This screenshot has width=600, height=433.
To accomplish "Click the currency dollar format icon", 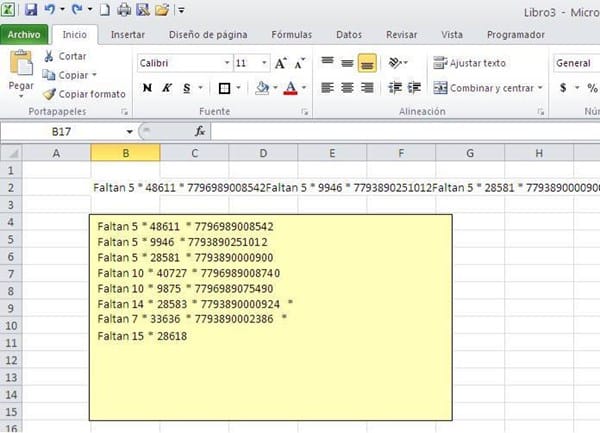I will [563, 88].
